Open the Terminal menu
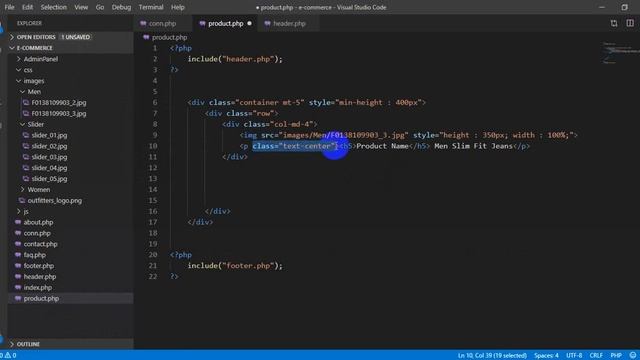 pyautogui.click(x=151, y=7)
